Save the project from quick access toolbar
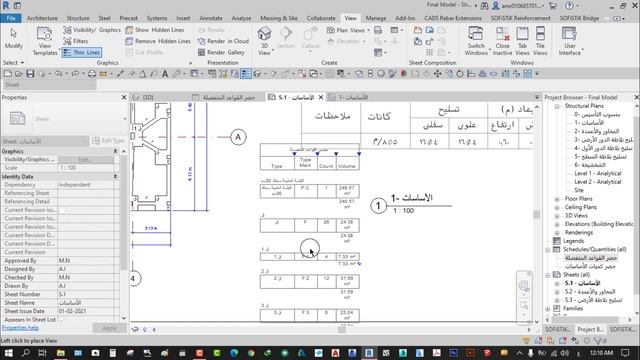The image size is (640, 360). point(30,74)
